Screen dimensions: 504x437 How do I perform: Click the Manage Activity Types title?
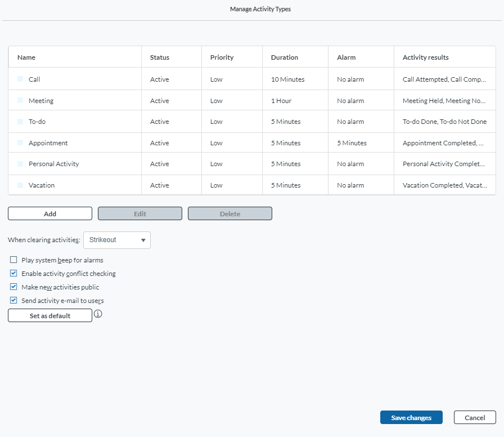(x=260, y=9)
